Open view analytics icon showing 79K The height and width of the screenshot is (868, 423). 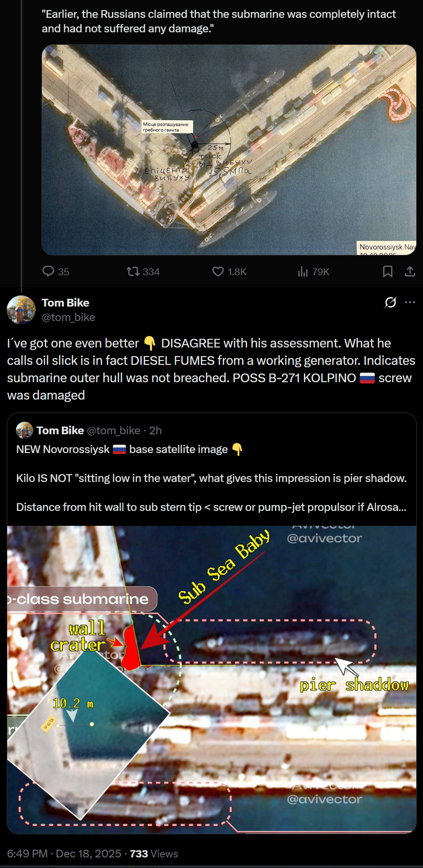pos(303,271)
